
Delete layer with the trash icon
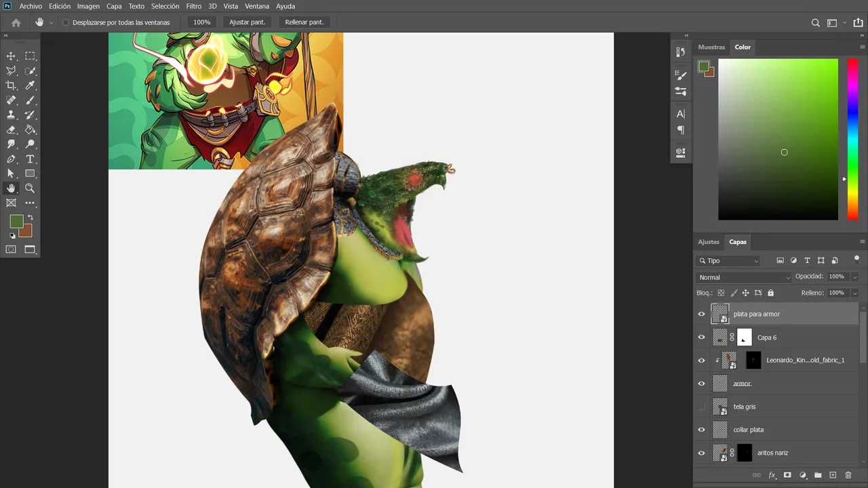848,475
